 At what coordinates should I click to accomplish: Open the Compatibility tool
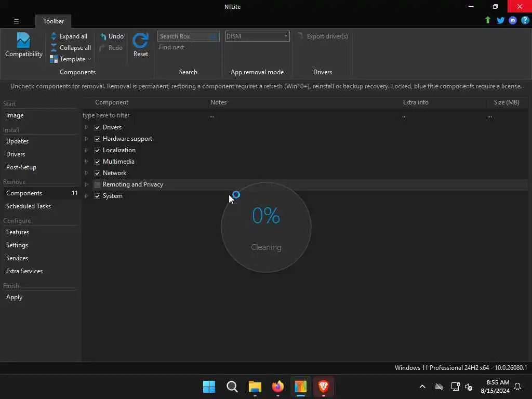click(24, 45)
